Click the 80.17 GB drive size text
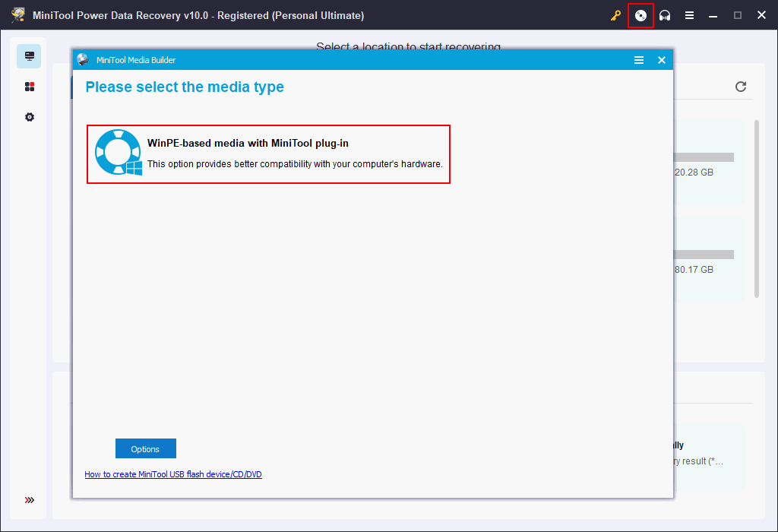778x532 pixels. click(694, 270)
